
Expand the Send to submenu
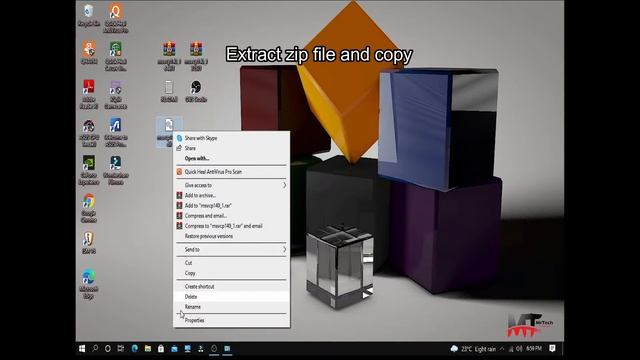tap(231, 249)
